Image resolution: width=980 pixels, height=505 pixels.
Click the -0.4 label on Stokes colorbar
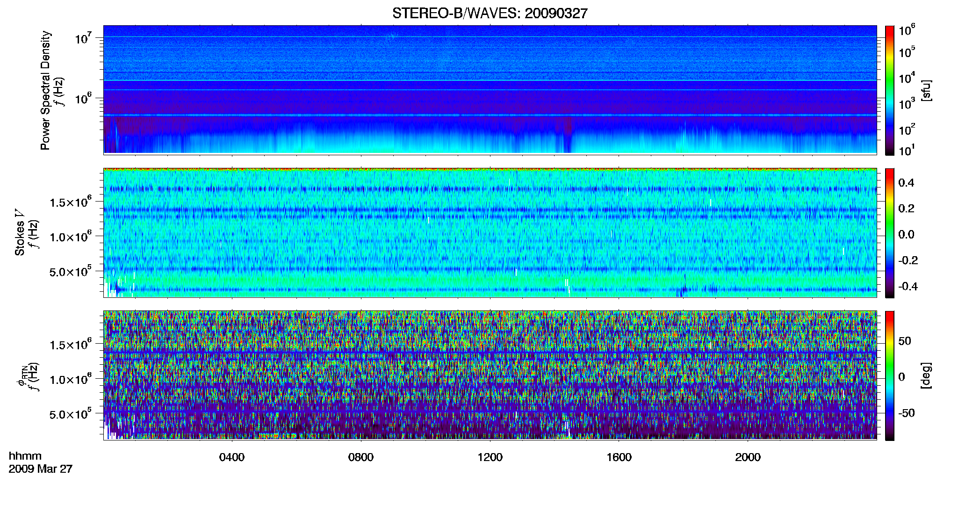coord(908,286)
